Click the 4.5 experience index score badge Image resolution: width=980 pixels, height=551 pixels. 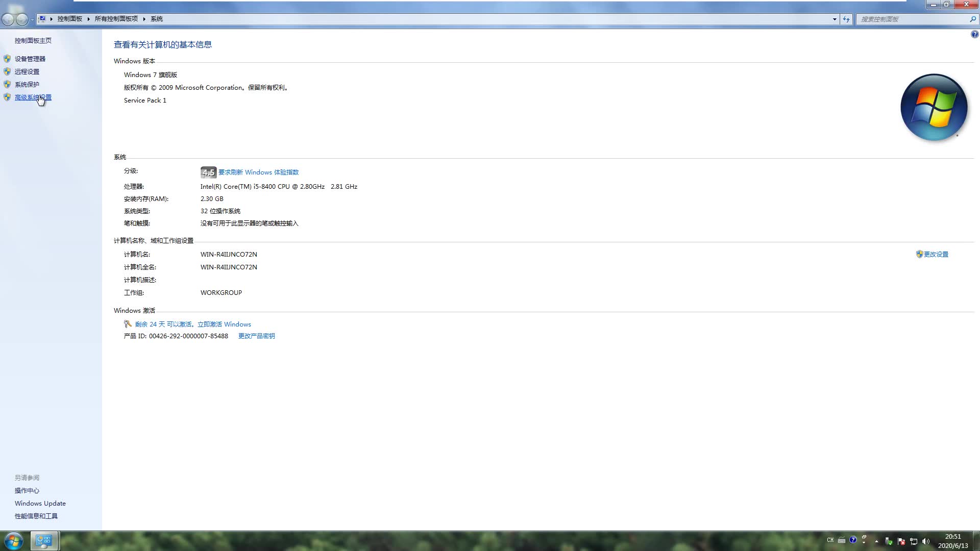click(x=208, y=172)
